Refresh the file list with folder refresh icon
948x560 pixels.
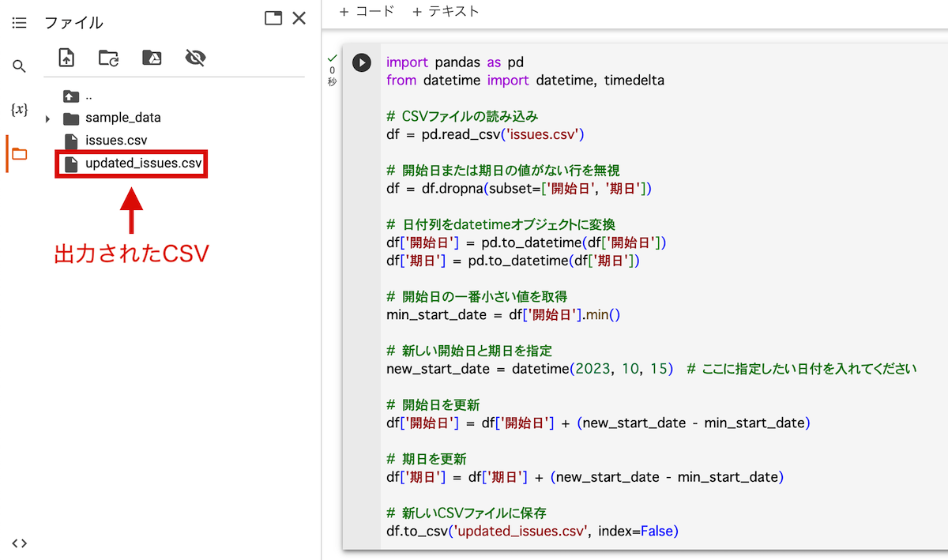coord(108,58)
